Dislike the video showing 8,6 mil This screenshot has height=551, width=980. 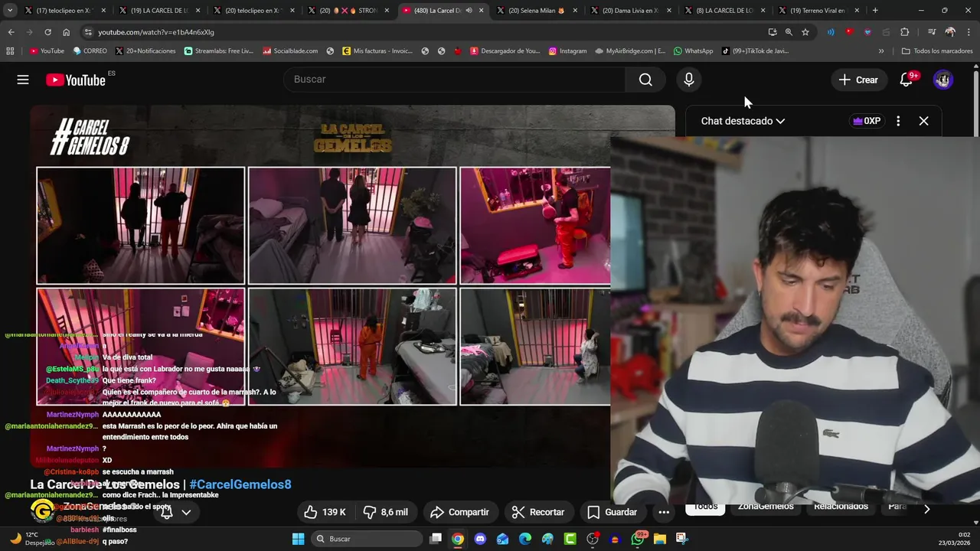pyautogui.click(x=385, y=512)
